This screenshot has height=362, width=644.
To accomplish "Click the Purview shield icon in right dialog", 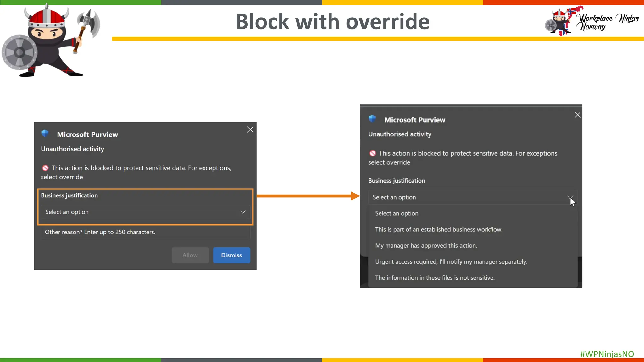I will [x=372, y=119].
